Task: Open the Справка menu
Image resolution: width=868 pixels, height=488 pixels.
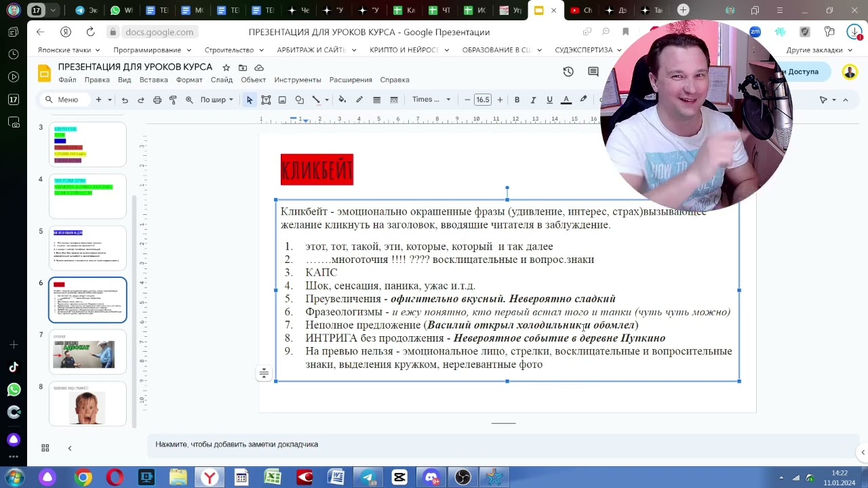Action: click(395, 80)
